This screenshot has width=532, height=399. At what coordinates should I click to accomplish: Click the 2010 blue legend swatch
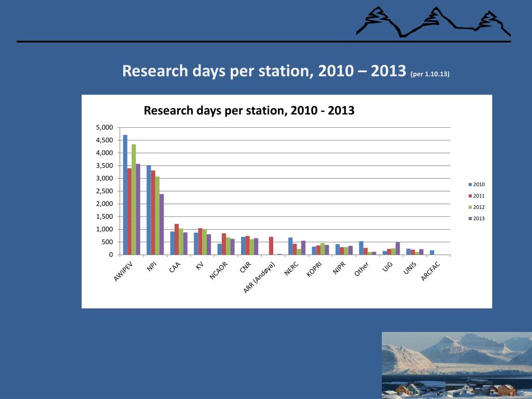(x=470, y=184)
